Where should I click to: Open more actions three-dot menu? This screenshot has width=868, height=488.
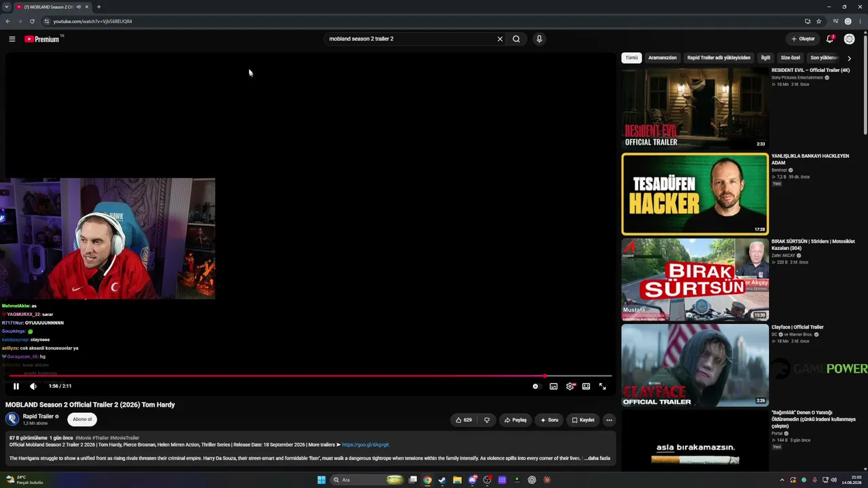[x=609, y=420]
